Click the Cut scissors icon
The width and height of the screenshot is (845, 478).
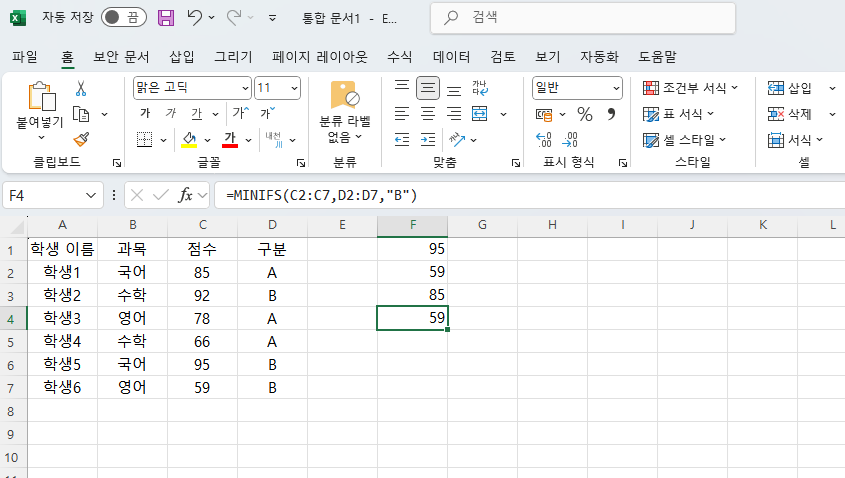coord(81,88)
